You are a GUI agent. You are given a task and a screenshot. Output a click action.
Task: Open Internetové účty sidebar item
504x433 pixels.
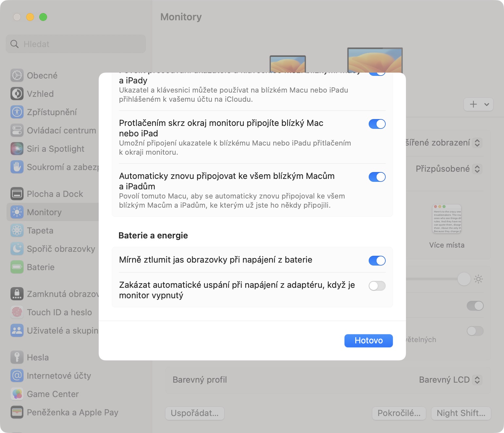(59, 376)
